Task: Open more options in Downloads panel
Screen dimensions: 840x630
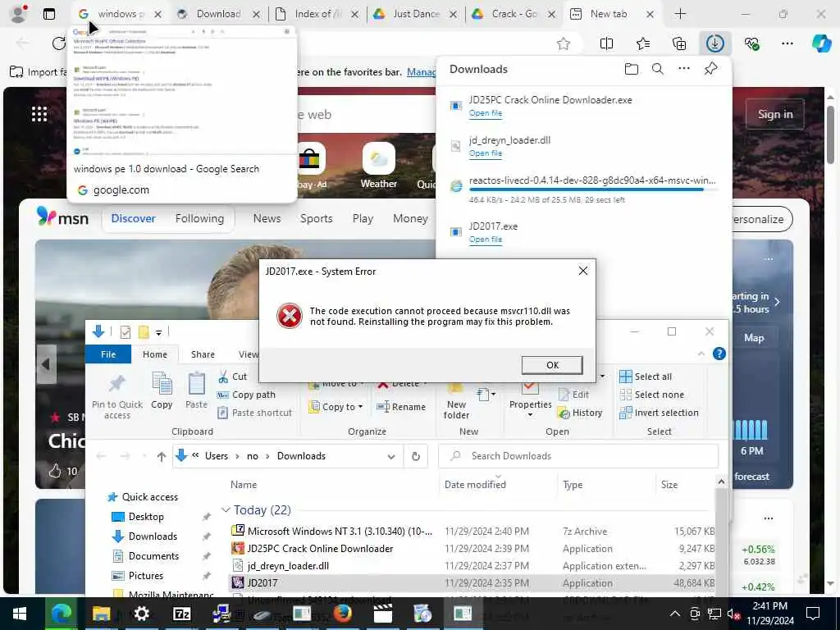Action: click(684, 69)
